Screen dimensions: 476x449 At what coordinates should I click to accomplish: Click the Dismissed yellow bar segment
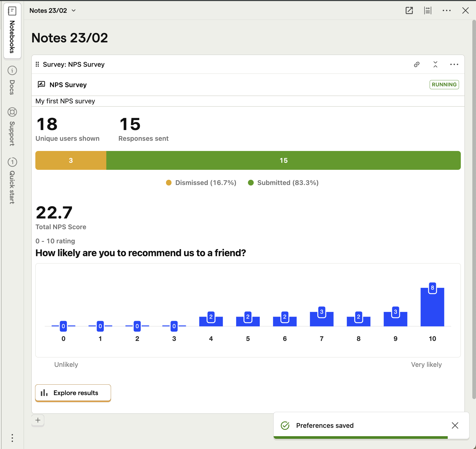(71, 160)
